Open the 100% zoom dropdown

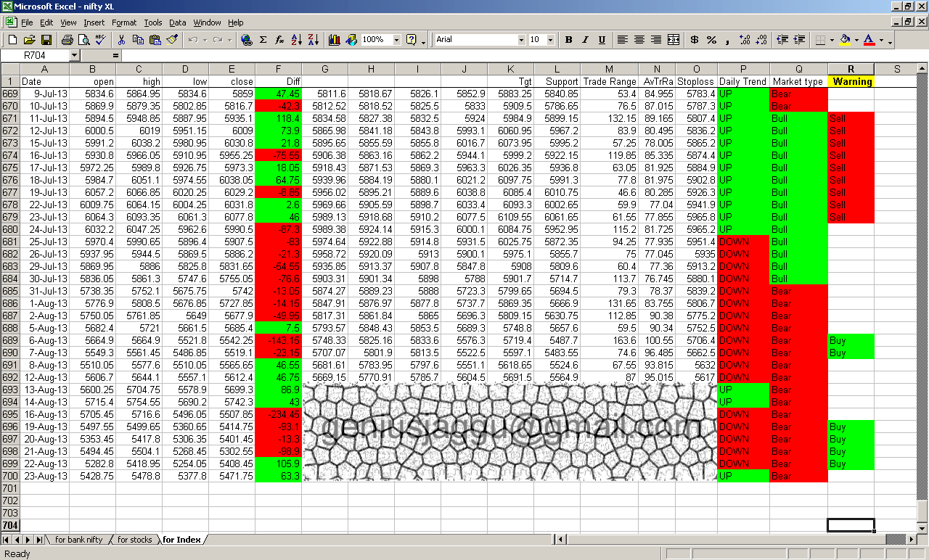point(397,40)
